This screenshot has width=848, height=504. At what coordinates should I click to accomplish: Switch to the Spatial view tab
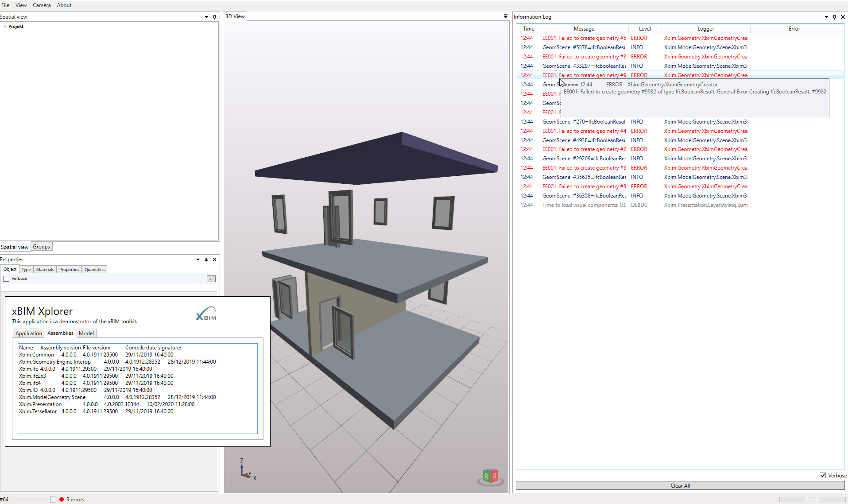click(15, 247)
